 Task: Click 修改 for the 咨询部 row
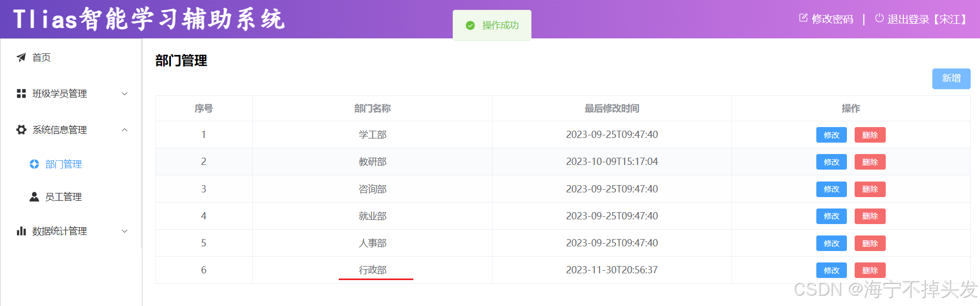pos(831,189)
